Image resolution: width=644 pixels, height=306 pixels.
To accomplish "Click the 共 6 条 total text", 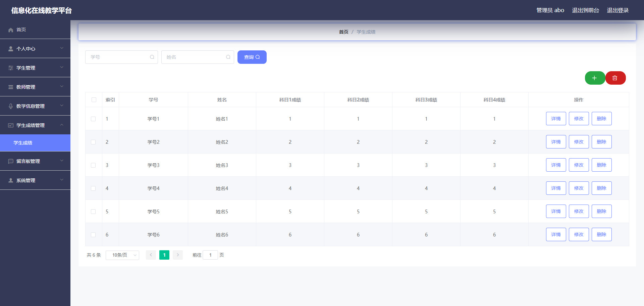I will pos(94,255).
